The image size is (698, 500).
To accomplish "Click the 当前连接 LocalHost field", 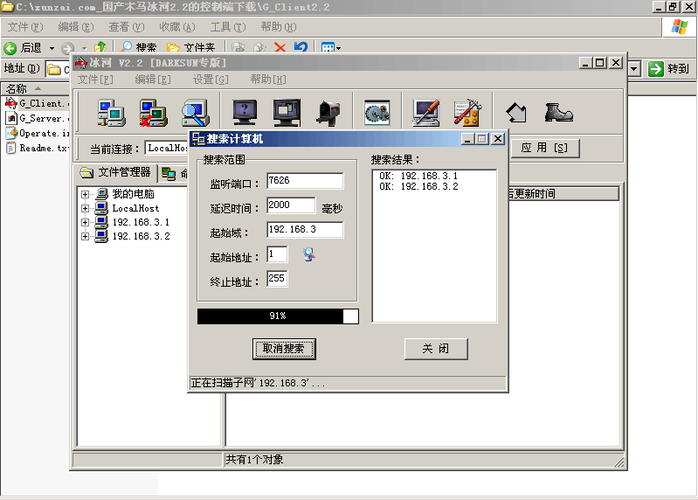I will (166, 148).
